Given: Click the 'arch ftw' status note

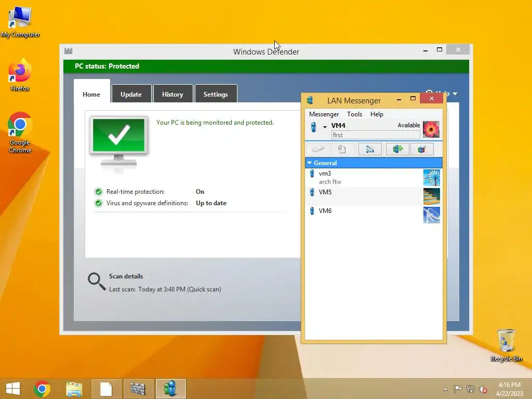Looking at the screenshot, I should pyautogui.click(x=330, y=182).
